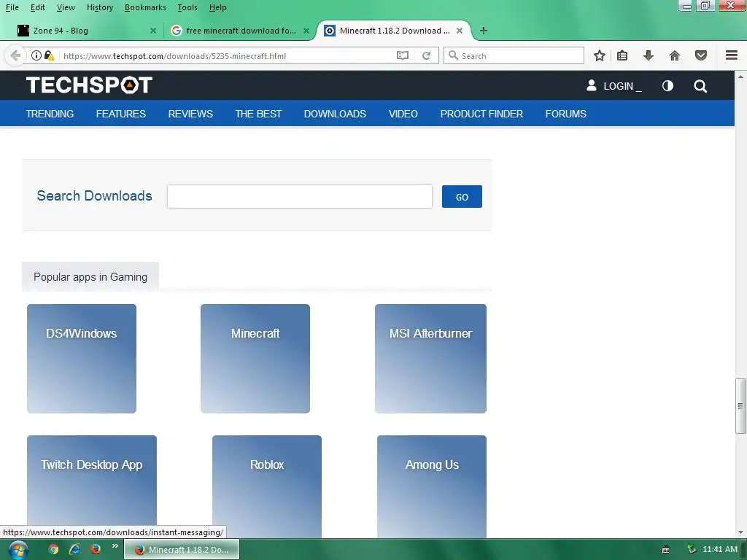
Task: Click the browser back arrow button
Action: (15, 55)
